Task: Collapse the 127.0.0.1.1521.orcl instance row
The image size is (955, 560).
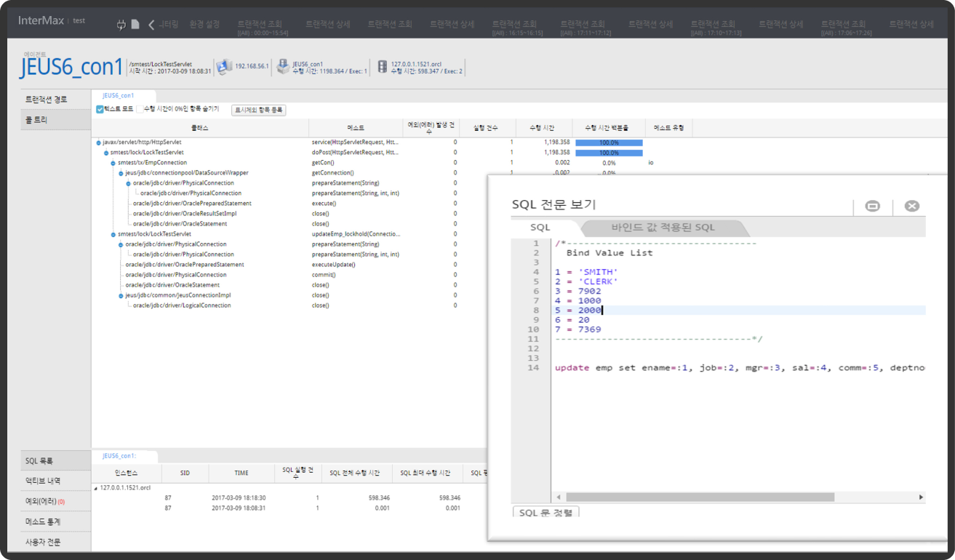Action: [x=95, y=488]
